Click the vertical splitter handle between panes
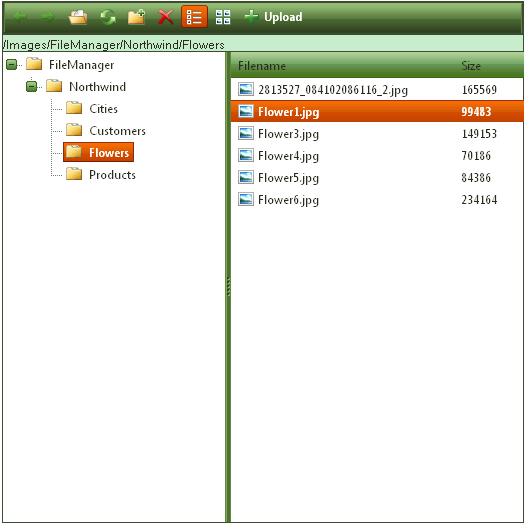 pos(229,286)
